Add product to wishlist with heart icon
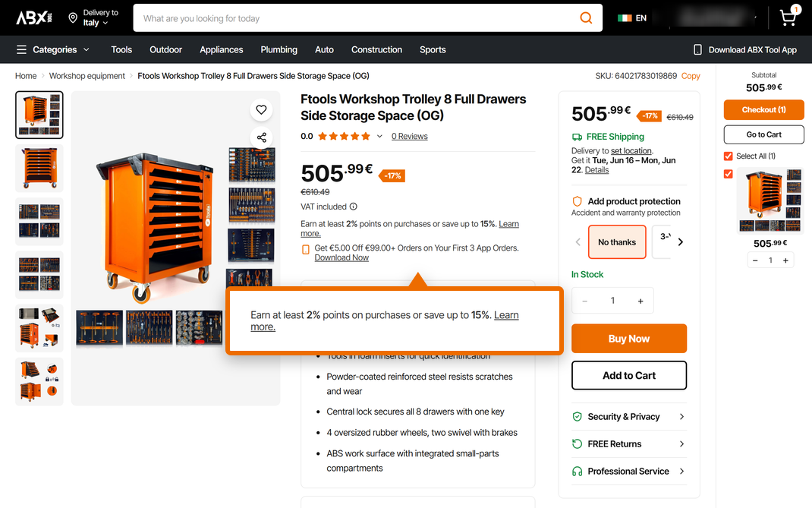812x508 pixels. (x=261, y=110)
